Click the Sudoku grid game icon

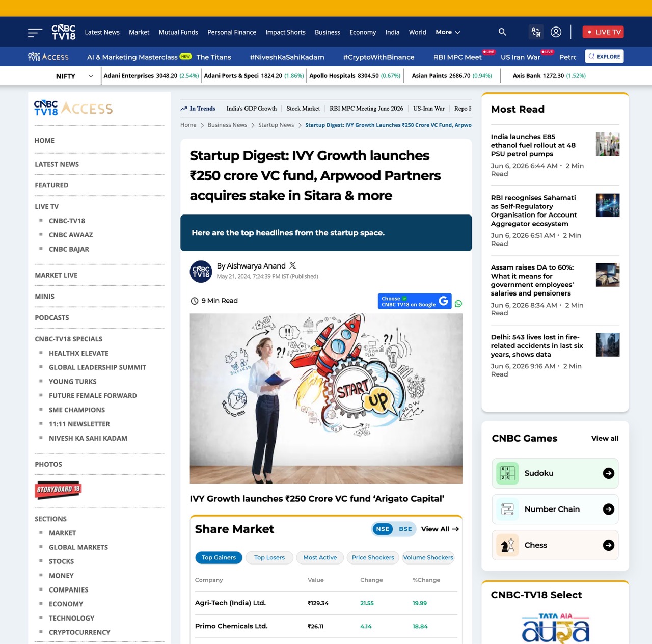click(x=507, y=473)
